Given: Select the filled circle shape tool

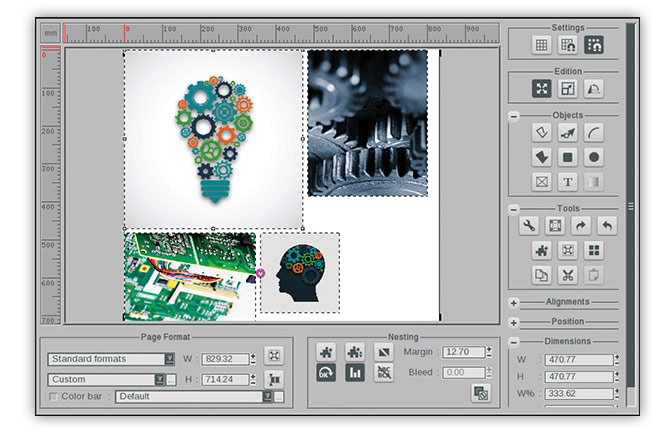Looking at the screenshot, I should point(593,157).
